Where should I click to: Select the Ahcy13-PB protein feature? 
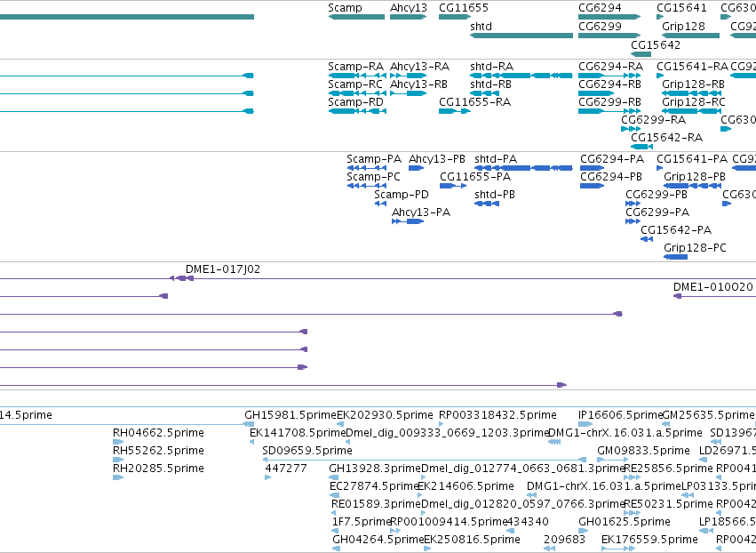[x=416, y=168]
